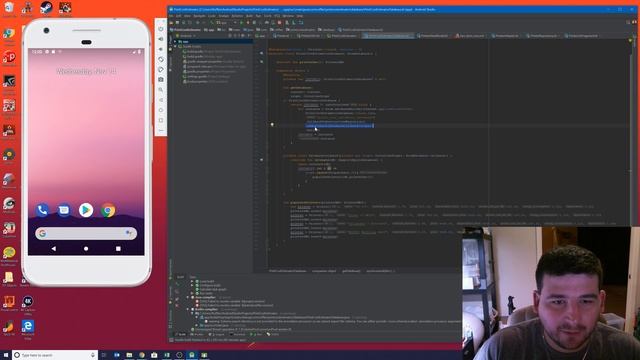Click the emulator sidebar home circle icon
640x360 pixels.
tap(161, 110)
